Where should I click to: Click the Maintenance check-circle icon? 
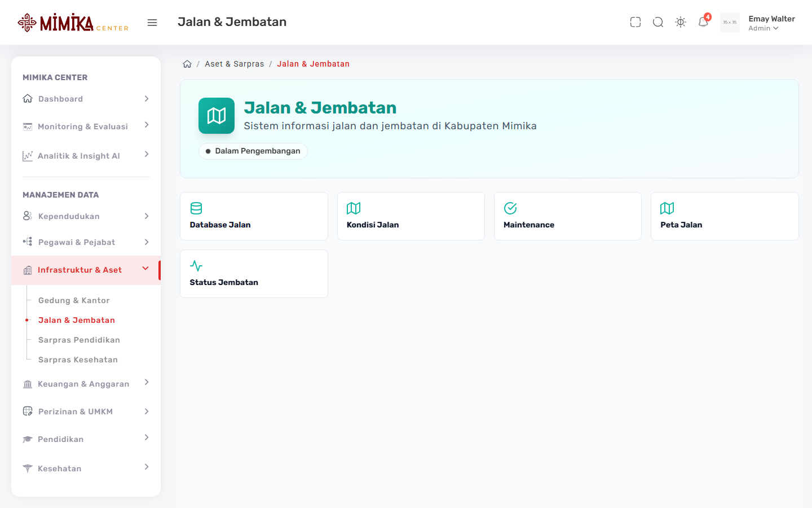coord(510,208)
